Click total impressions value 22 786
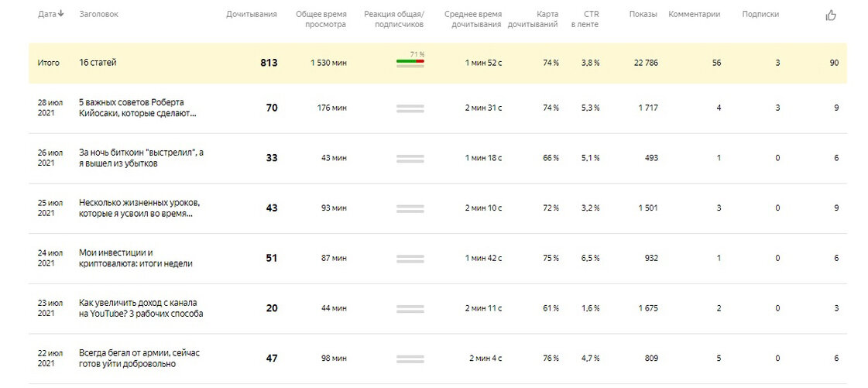 pos(646,63)
